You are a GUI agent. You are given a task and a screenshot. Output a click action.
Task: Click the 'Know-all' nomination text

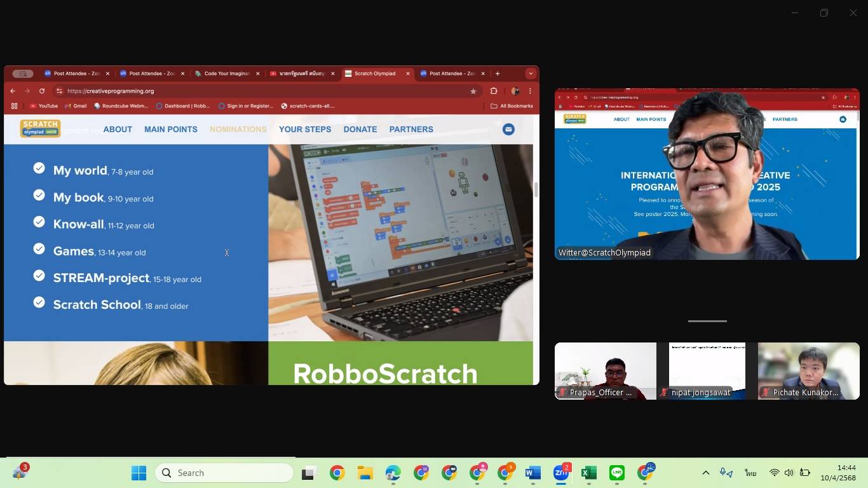point(79,224)
